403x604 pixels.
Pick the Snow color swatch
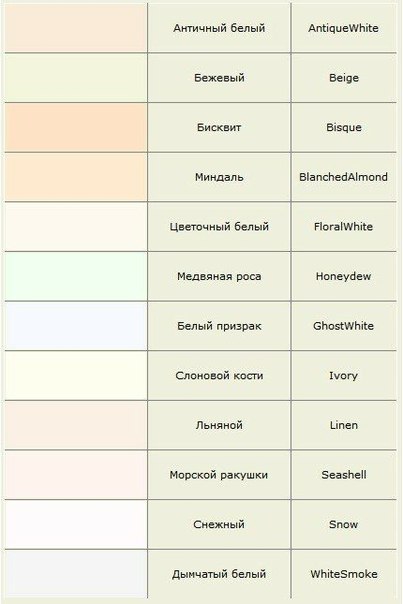pyautogui.click(x=76, y=524)
